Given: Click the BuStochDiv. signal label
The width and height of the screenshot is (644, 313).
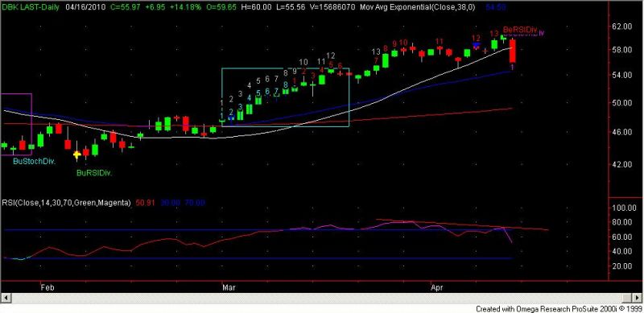Looking at the screenshot, I should tap(34, 162).
